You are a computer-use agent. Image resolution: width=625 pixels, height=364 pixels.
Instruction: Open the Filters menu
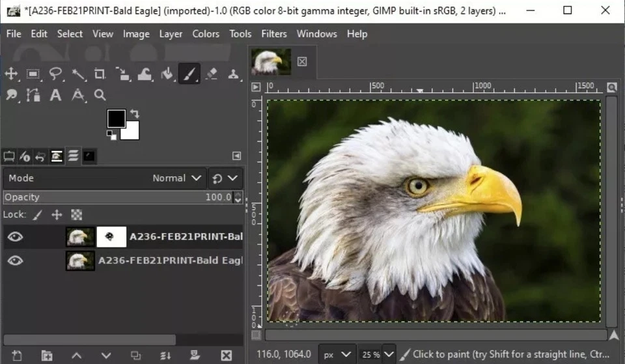(x=273, y=34)
